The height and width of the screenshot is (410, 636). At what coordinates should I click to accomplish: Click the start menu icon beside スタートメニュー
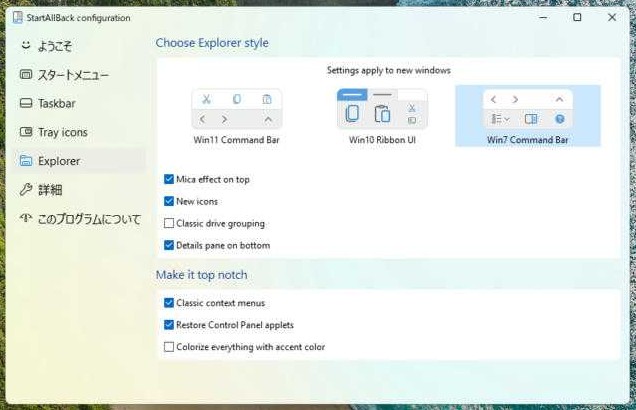[x=26, y=74]
